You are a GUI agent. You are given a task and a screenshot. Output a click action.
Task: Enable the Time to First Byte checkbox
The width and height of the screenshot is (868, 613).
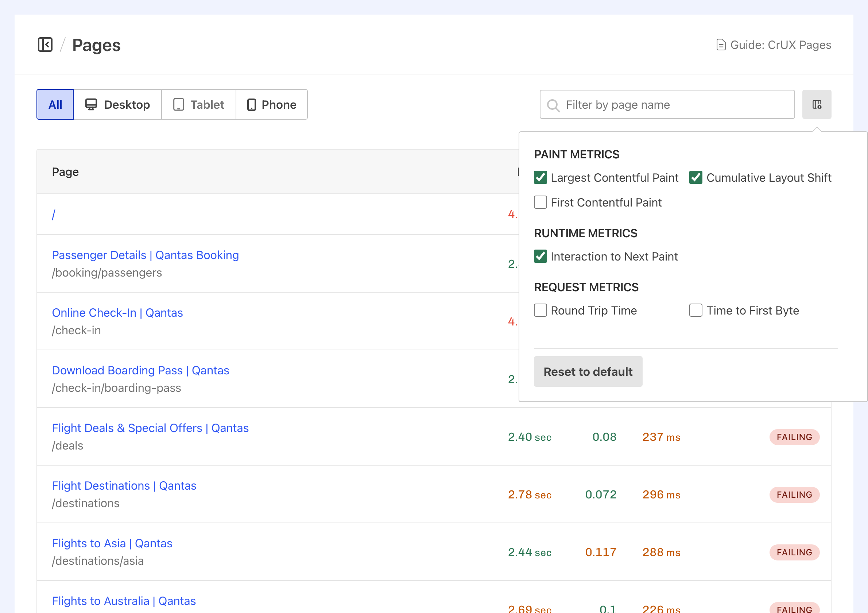coord(696,310)
